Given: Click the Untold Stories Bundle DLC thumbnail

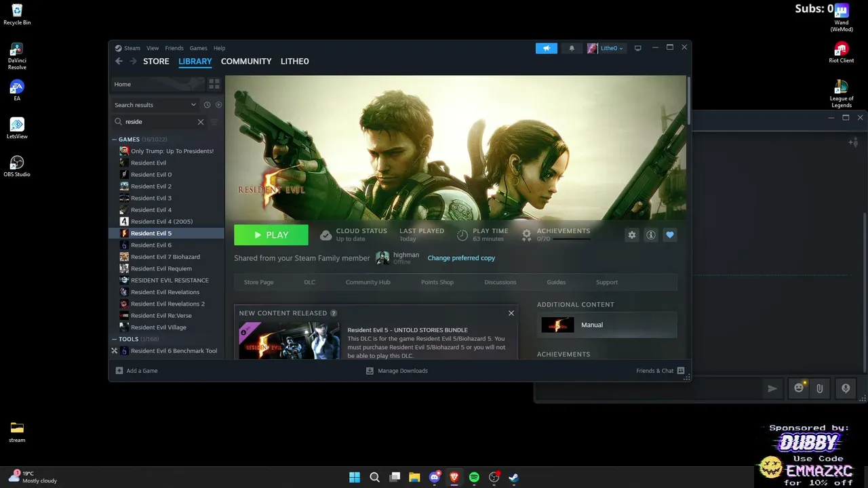Looking at the screenshot, I should tap(290, 340).
